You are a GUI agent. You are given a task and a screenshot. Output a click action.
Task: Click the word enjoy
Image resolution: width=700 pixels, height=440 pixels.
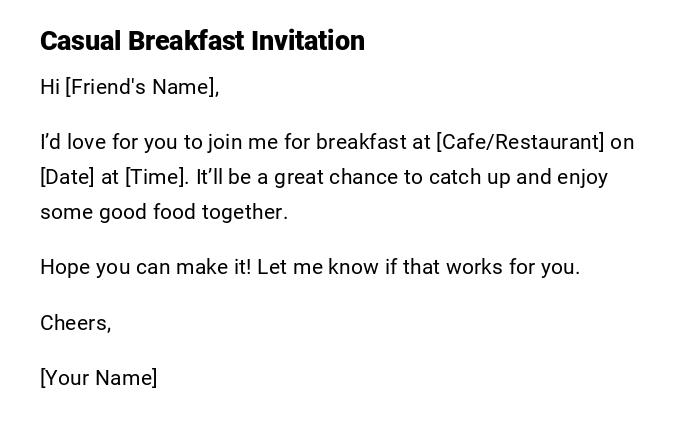[x=582, y=177]
